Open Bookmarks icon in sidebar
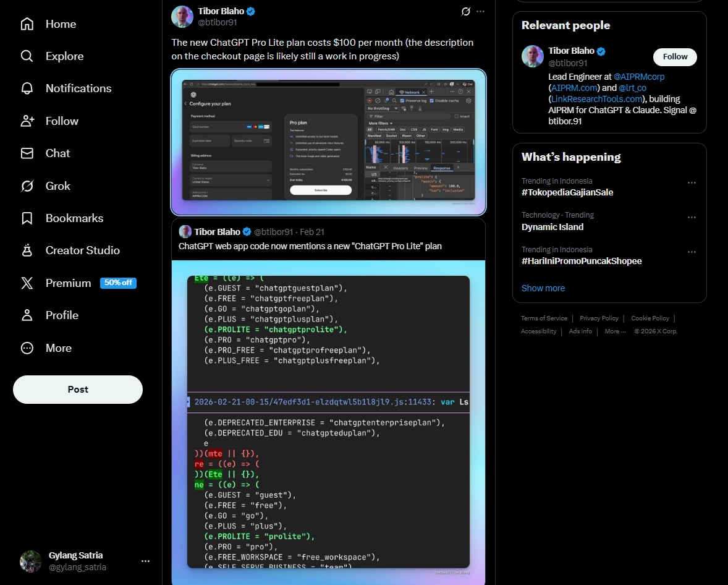 click(27, 218)
